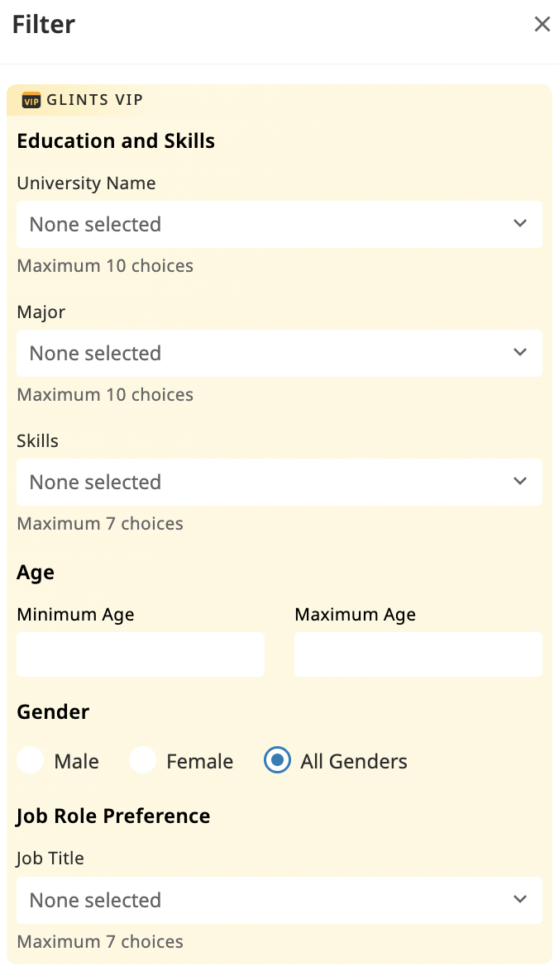Click the Education and Skills section header
Viewport: 559px width, 980px height.
point(116,140)
